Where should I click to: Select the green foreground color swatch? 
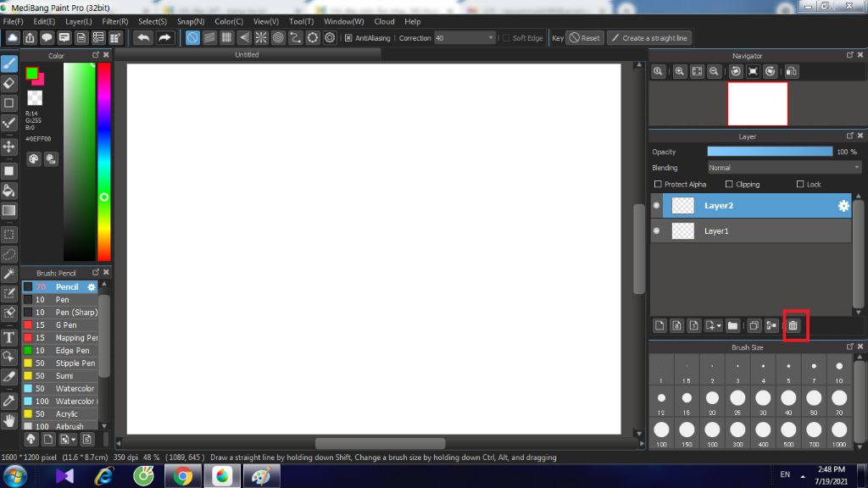click(x=31, y=73)
